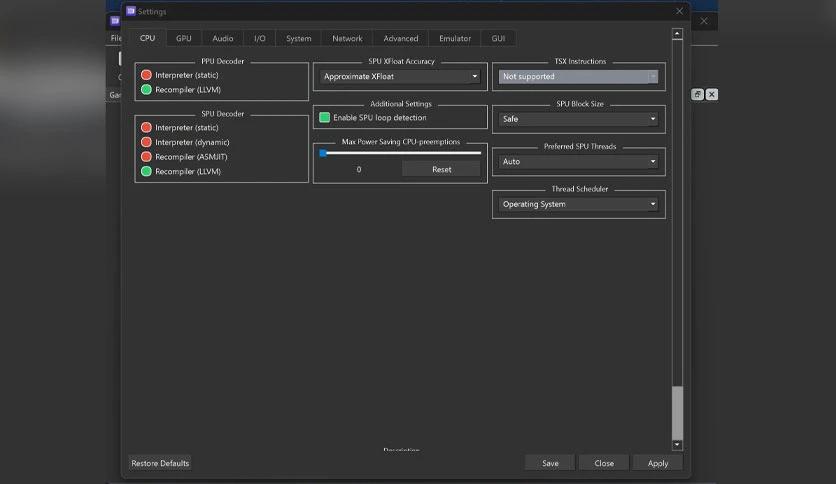Click the float panel icon in main window
836x484 pixels.
[697, 94]
